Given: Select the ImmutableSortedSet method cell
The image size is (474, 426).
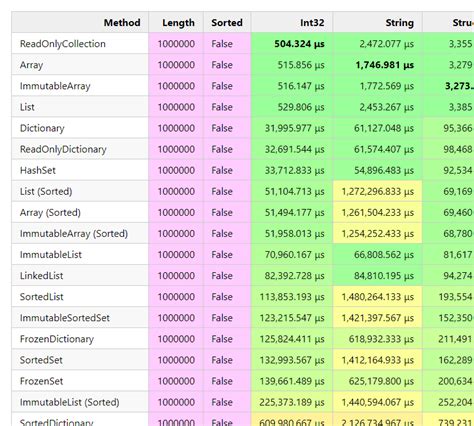Looking at the screenshot, I should tap(80, 318).
